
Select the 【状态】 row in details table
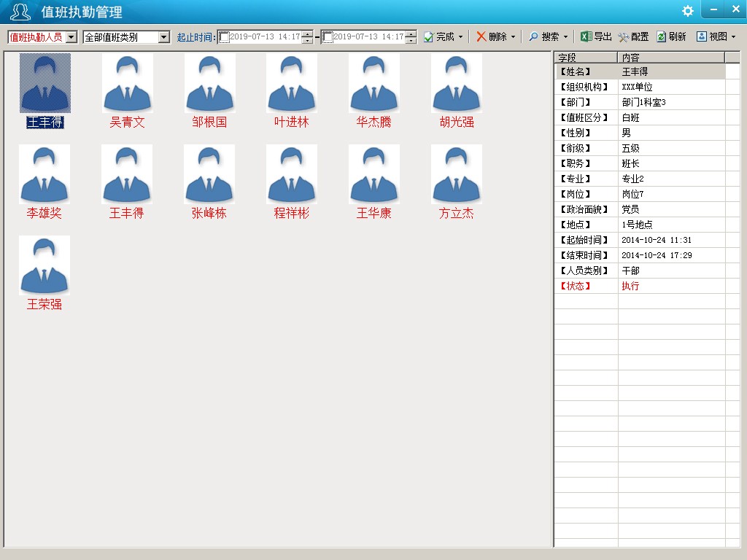(x=640, y=286)
